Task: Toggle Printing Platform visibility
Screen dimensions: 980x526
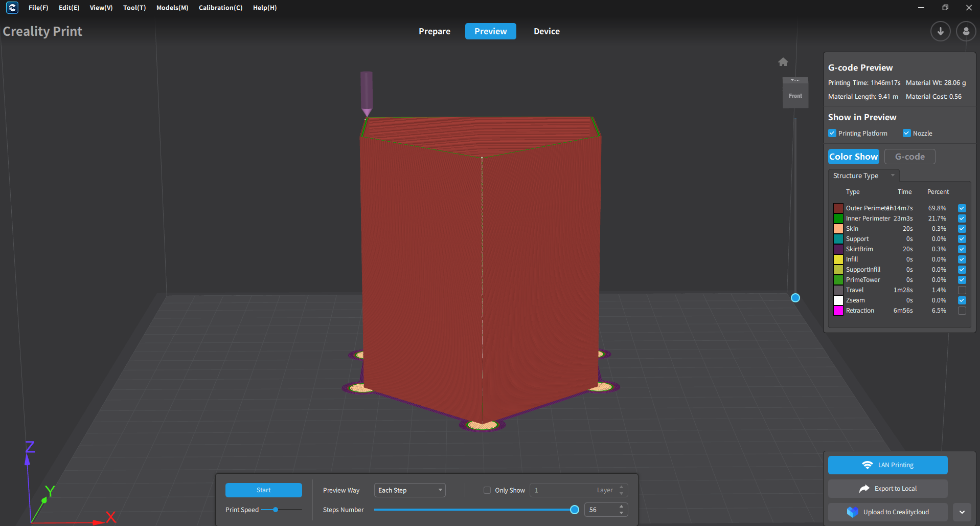Action: 832,133
